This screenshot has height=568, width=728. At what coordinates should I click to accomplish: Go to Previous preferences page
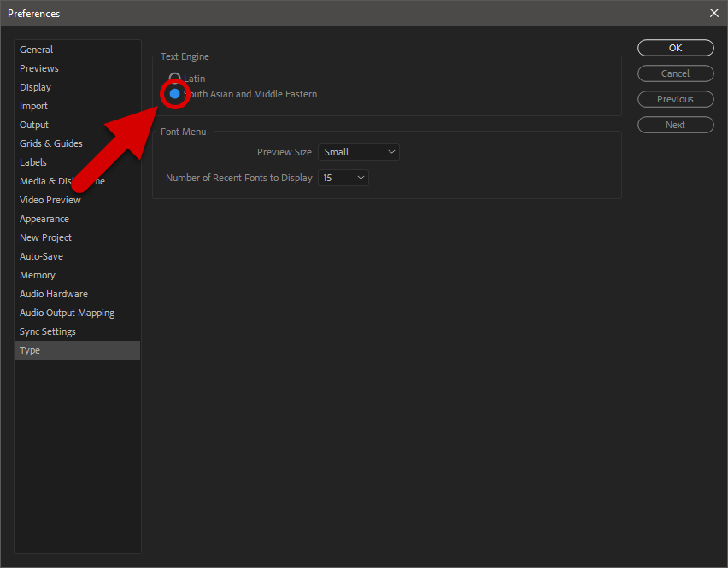pos(675,99)
